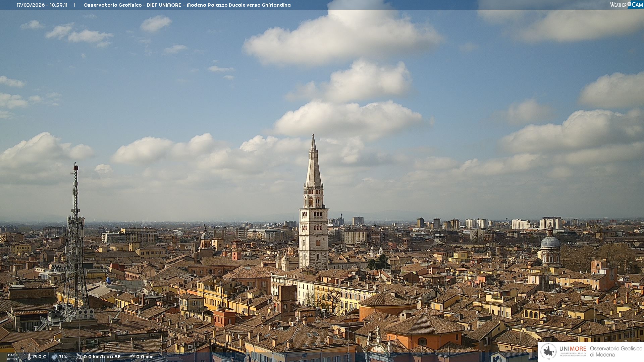The width and height of the screenshot is (644, 362).
Task: Click the UNIMORE university wordmark
Action: (x=573, y=349)
